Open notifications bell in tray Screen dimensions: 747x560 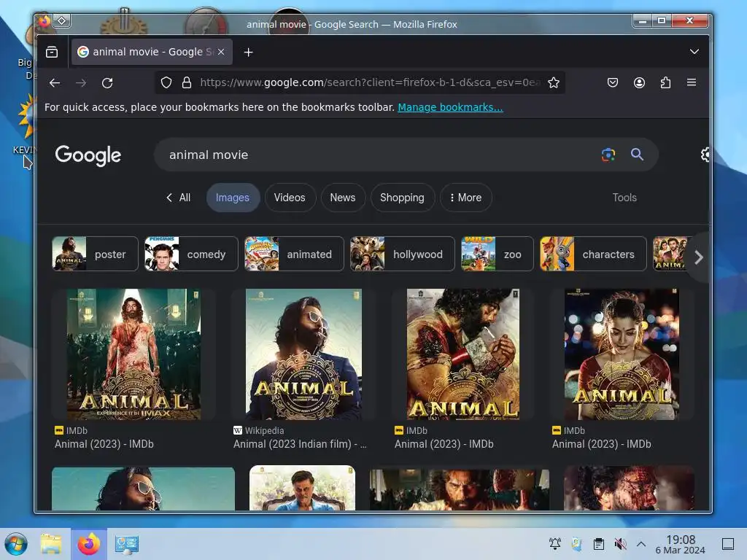click(x=554, y=544)
